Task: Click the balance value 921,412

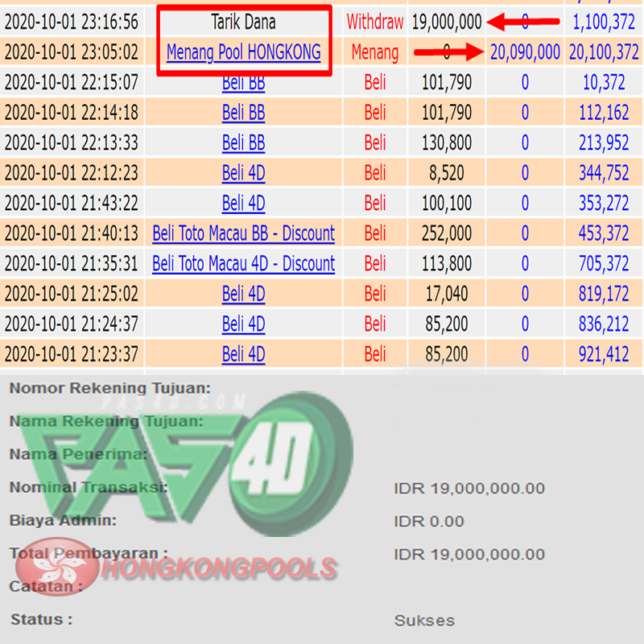Action: tap(604, 354)
